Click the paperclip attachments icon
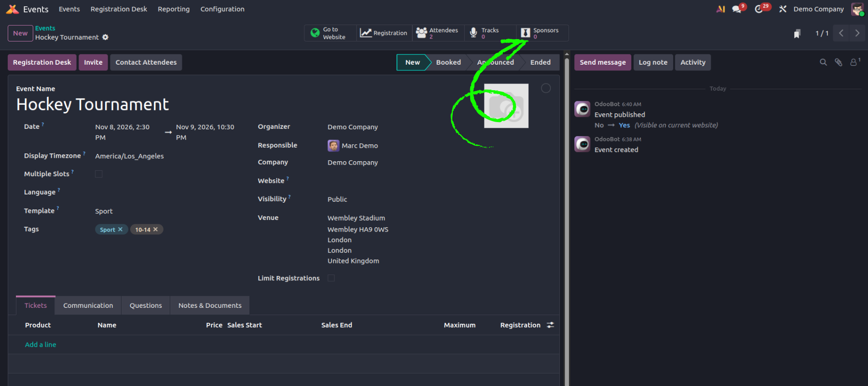This screenshot has height=386, width=868. pyautogui.click(x=839, y=62)
